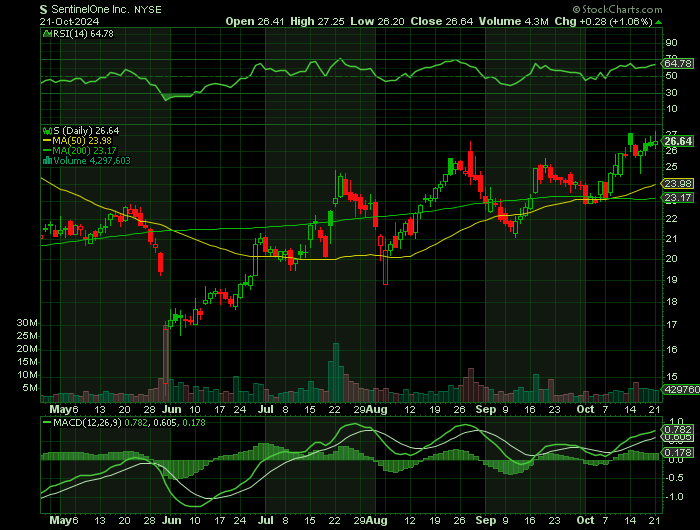Click the 'MA(50) 23.98' legend entry

click(x=82, y=141)
